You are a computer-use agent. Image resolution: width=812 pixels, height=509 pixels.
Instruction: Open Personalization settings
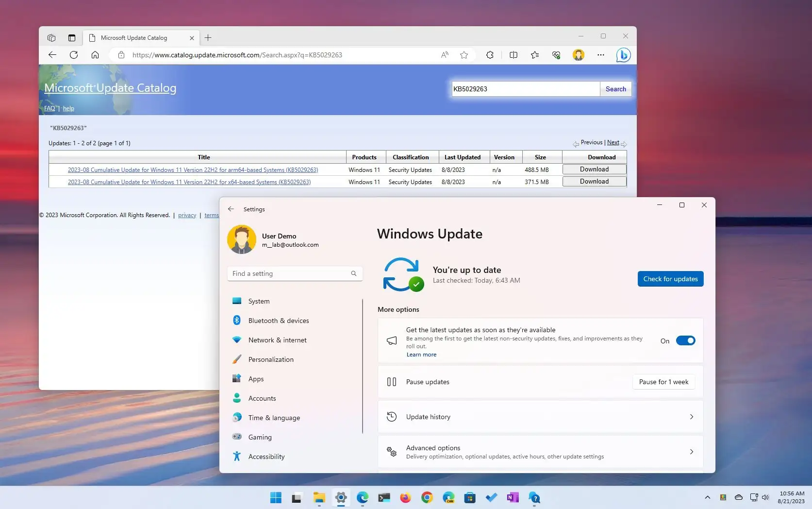click(294, 359)
